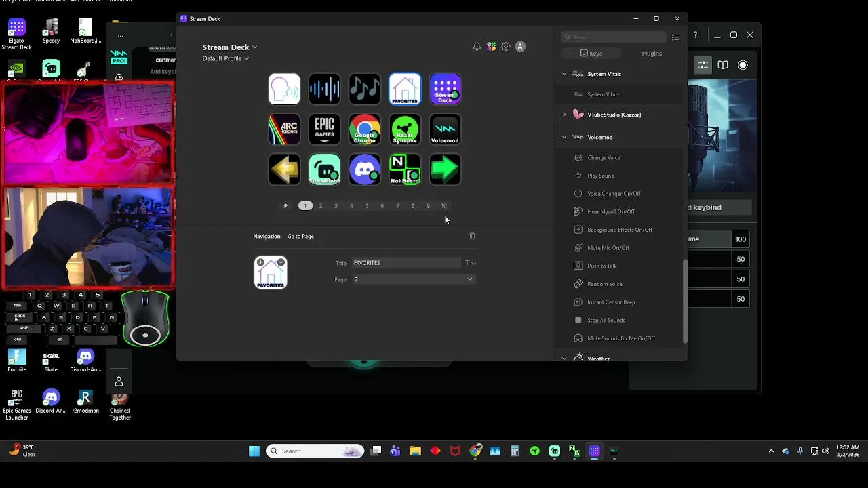Click the book icon in Voicemod window
This screenshot has height=488, width=868.
(723, 65)
